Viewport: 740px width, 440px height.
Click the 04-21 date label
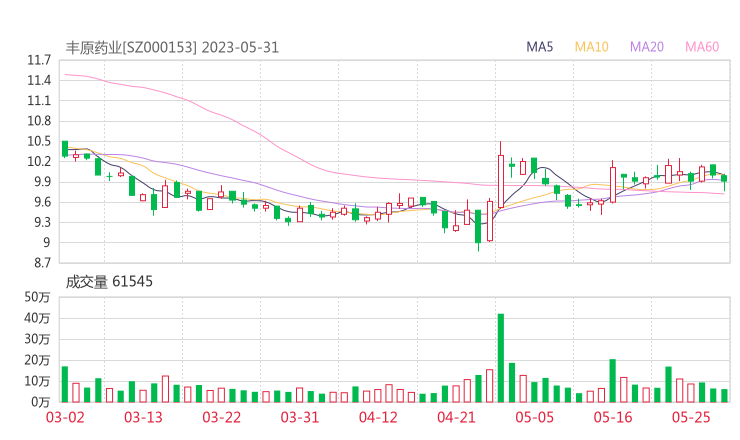pyautogui.click(x=457, y=417)
